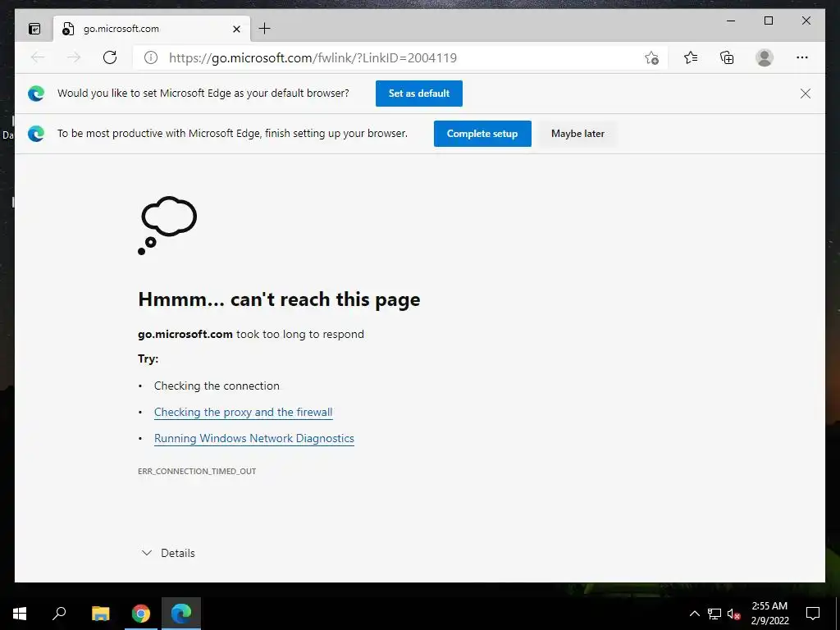Go back to previous page
Viewport: 840px width, 630px height.
coord(38,57)
